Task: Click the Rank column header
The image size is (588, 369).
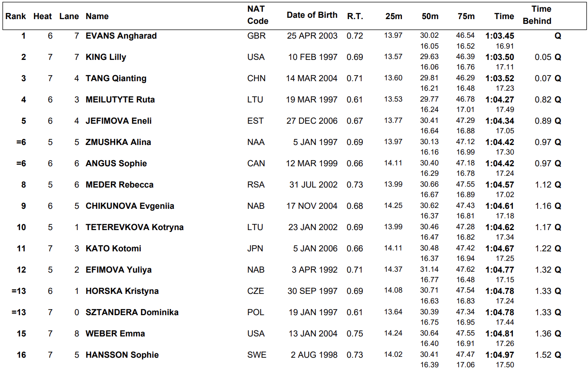Action: pyautogui.click(x=16, y=16)
